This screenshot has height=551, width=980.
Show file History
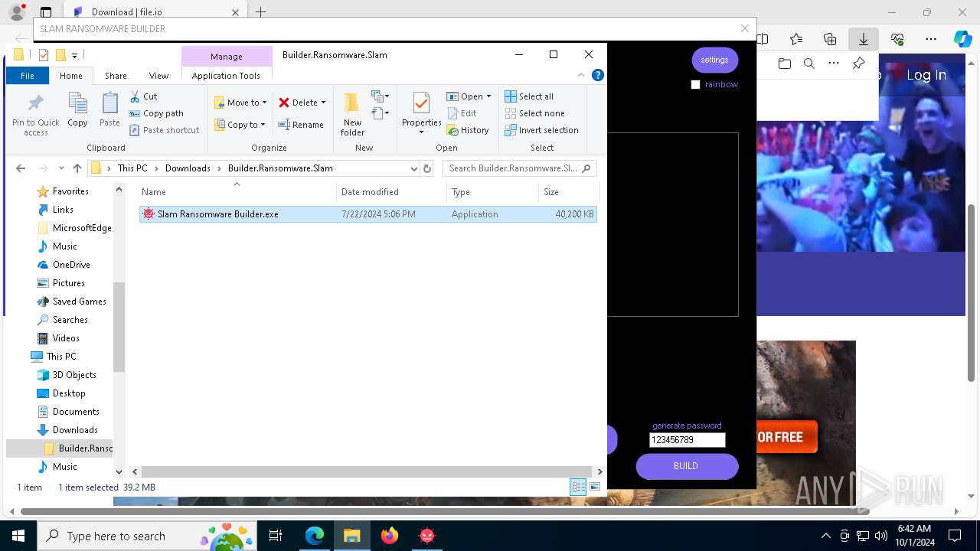click(x=468, y=130)
